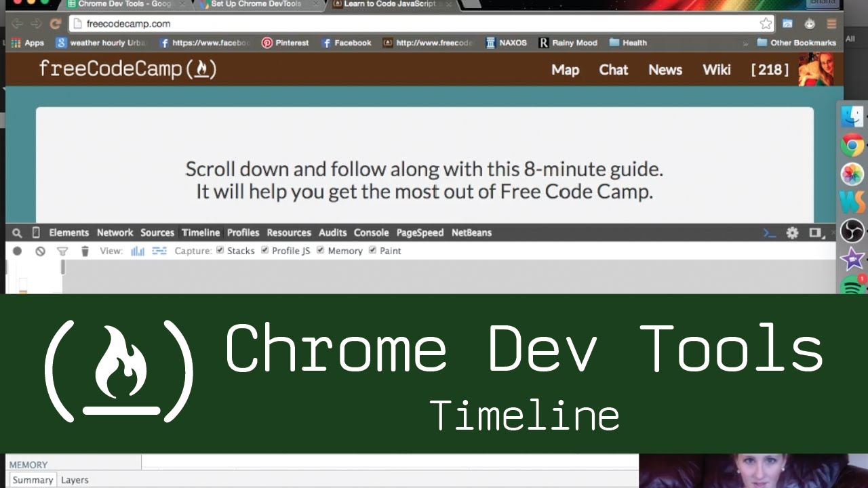868x488 pixels.
Task: Open iMovie star icon in the dock
Action: point(852,259)
